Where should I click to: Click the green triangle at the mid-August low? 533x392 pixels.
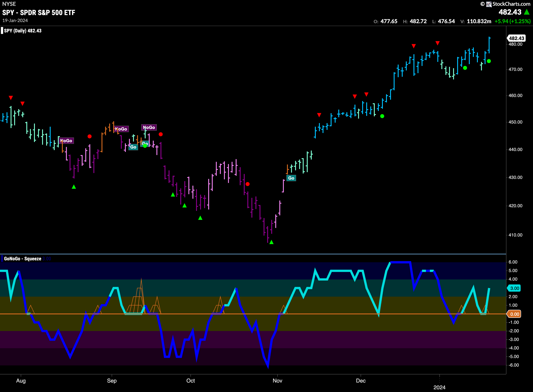[x=74, y=187]
